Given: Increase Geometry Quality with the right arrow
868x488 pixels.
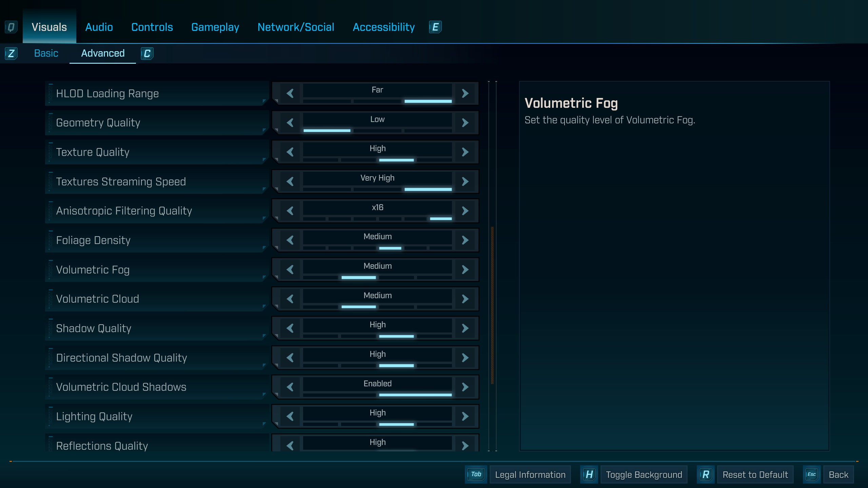Looking at the screenshot, I should [x=465, y=123].
